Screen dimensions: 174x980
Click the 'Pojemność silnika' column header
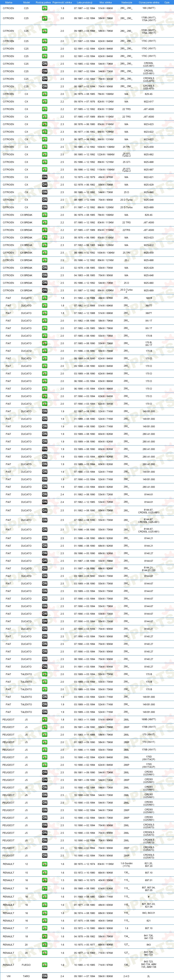click(x=62, y=2)
